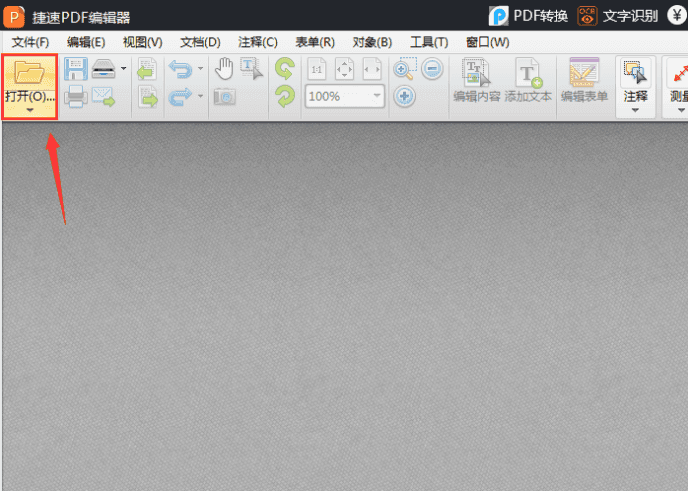Screen dimensions: 688x491
Task: Open the redo history dropdown arrow
Action: 201,96
